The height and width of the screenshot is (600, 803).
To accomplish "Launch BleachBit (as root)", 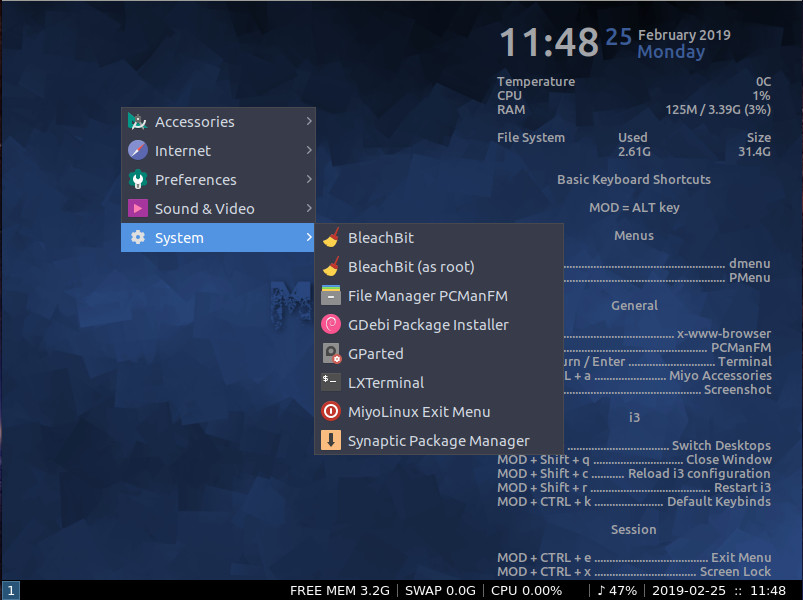I will pos(439,267).
